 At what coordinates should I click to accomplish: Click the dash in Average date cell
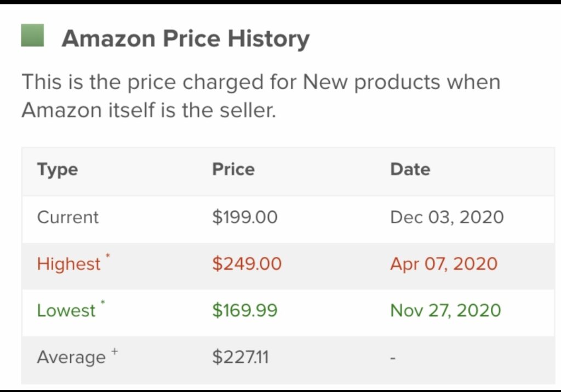(393, 358)
